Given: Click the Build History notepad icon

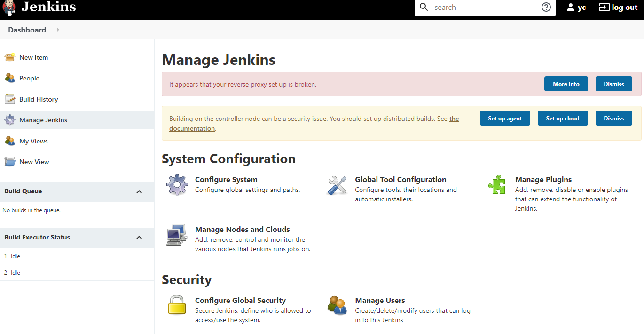Looking at the screenshot, I should (10, 99).
